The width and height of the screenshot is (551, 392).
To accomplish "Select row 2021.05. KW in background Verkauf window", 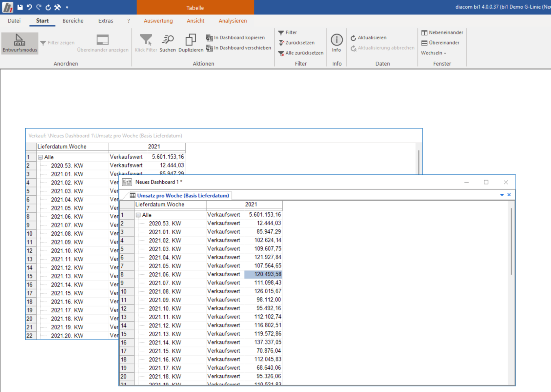I will point(72,208).
